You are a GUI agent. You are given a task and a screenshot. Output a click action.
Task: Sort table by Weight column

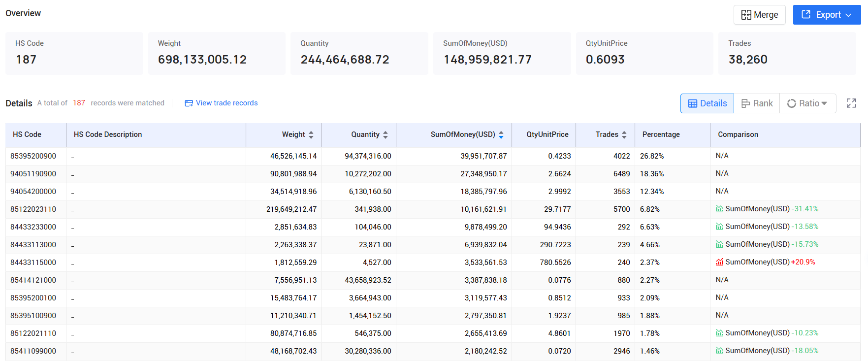pyautogui.click(x=311, y=134)
